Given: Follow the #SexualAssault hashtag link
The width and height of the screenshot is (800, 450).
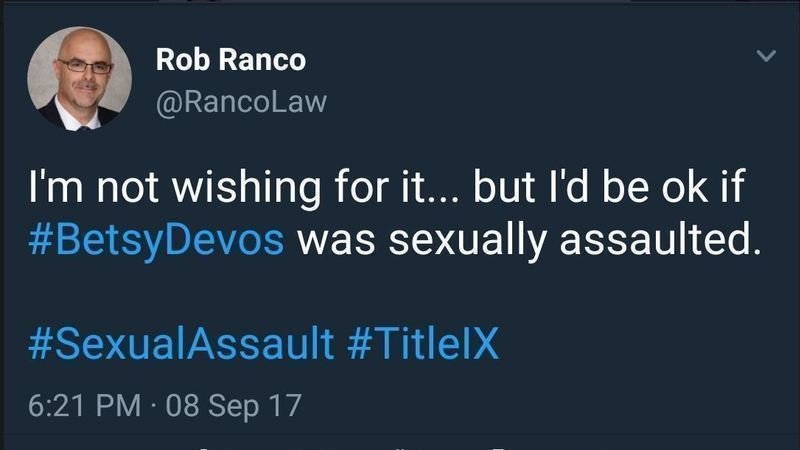Looking at the screenshot, I should pos(181,343).
